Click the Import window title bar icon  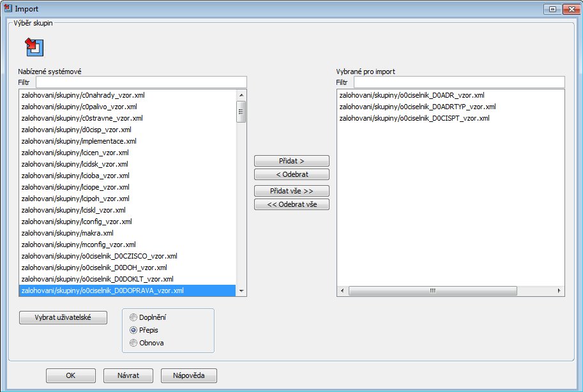pyautogui.click(x=7, y=8)
